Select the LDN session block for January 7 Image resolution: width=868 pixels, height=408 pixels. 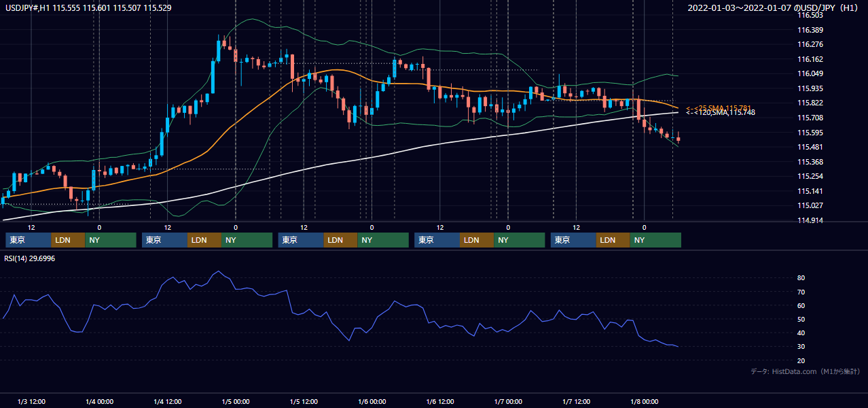pos(613,240)
